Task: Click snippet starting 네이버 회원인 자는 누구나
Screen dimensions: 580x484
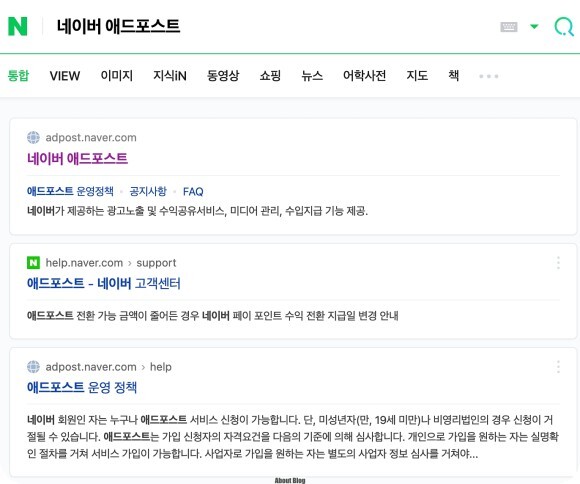Action: (x=292, y=437)
